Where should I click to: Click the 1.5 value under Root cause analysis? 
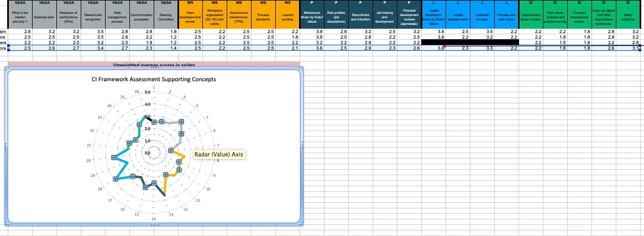pyautogui.click(x=555, y=42)
